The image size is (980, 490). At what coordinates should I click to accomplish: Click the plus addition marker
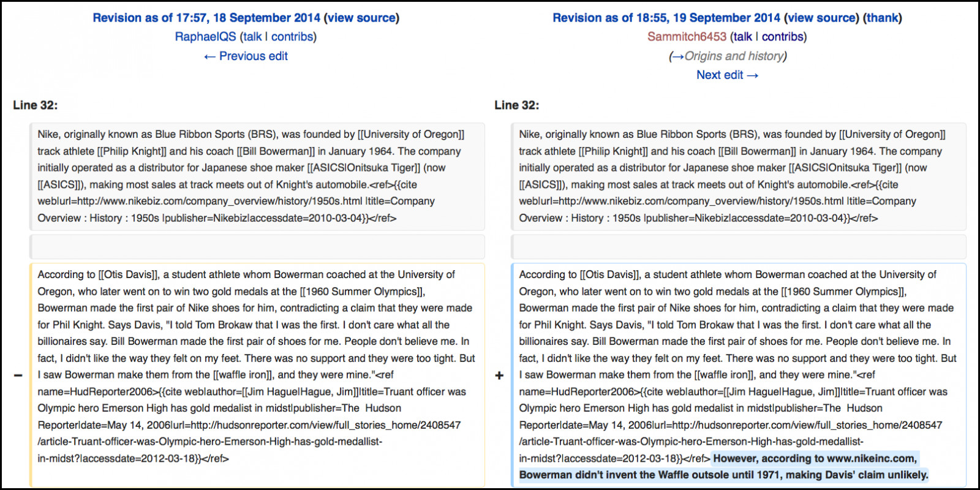pyautogui.click(x=499, y=375)
